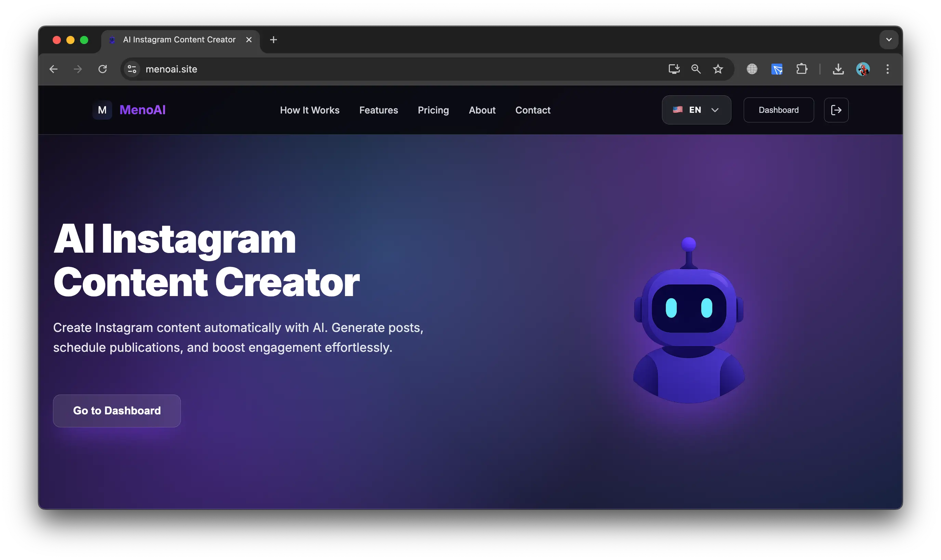Open site information icon in address bar
941x560 pixels.
[x=132, y=69]
